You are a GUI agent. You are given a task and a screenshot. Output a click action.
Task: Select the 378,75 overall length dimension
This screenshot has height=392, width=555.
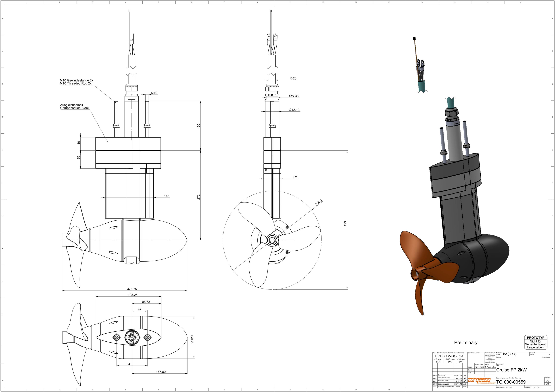coord(132,289)
